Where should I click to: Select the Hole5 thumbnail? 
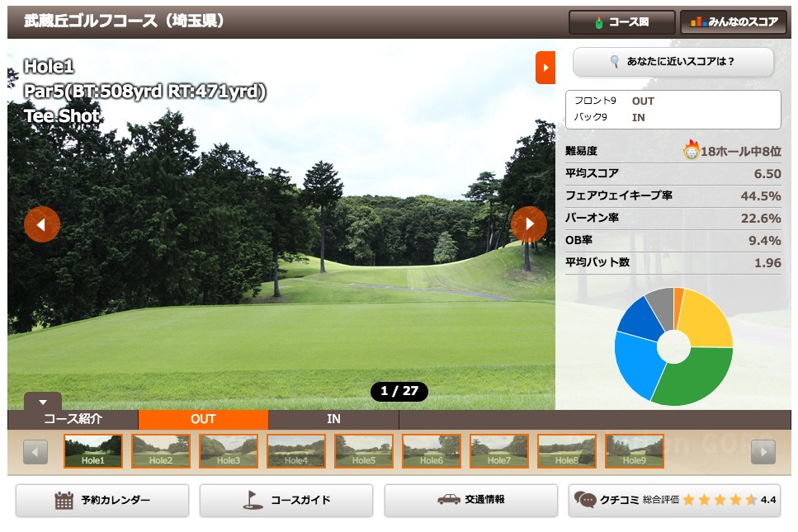[x=364, y=451]
